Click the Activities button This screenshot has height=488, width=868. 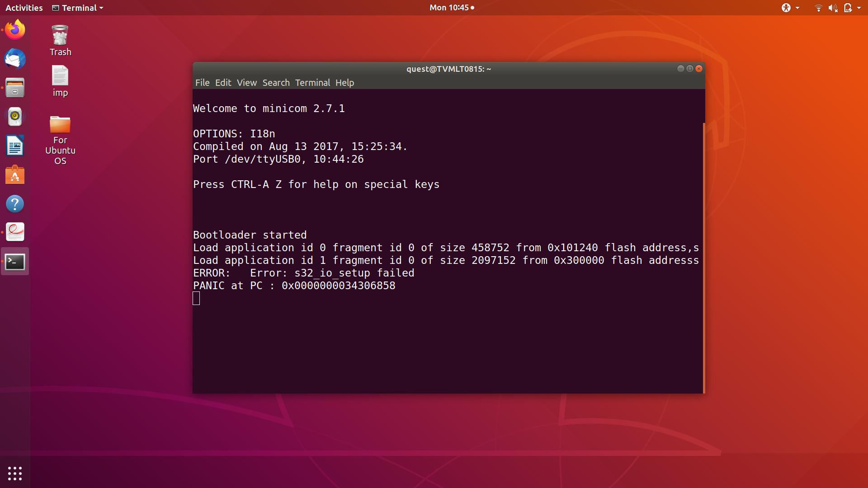click(24, 8)
